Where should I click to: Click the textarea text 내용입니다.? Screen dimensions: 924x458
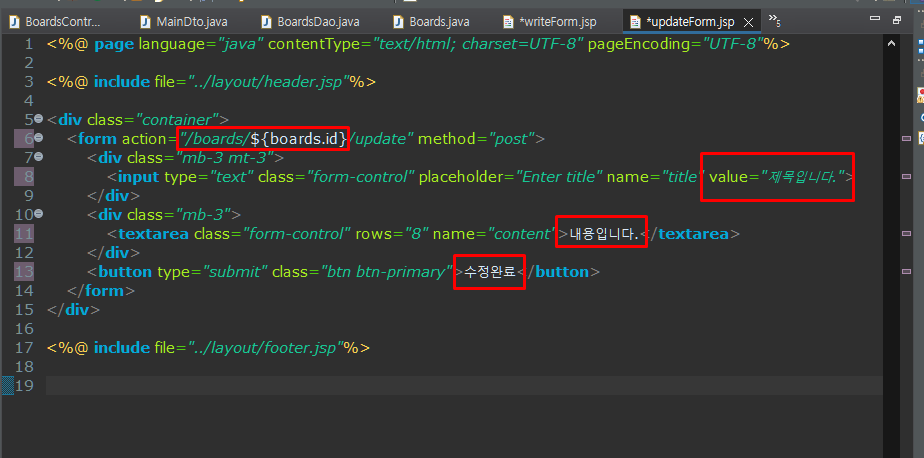click(604, 234)
